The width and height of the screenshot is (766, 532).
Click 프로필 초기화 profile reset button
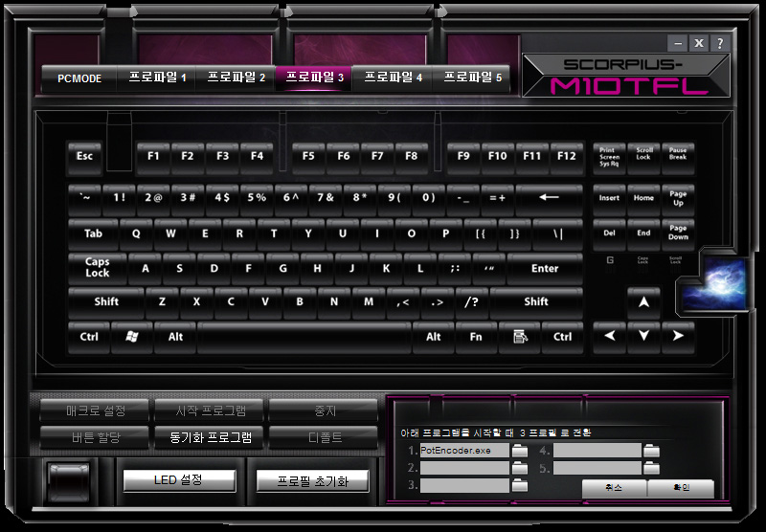(313, 481)
